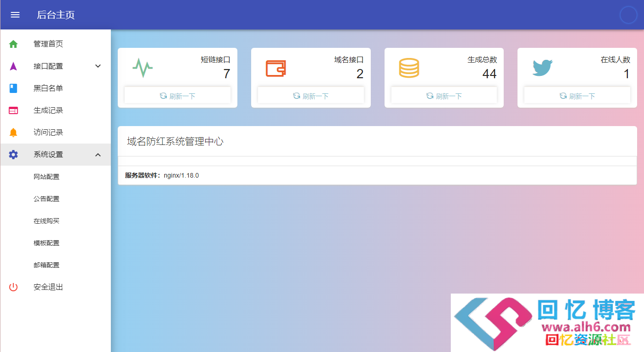Click the pink 生成记录 window icon

(x=13, y=110)
